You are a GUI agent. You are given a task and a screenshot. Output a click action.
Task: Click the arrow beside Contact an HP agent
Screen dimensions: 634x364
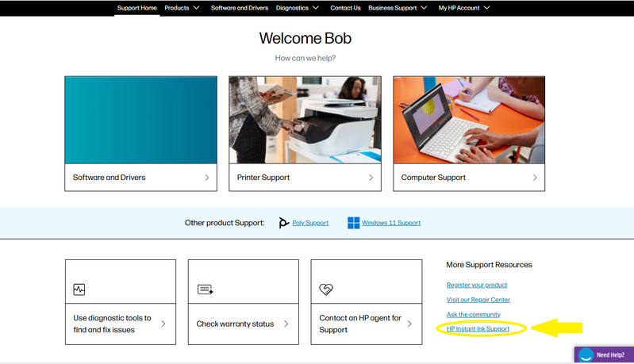point(409,324)
